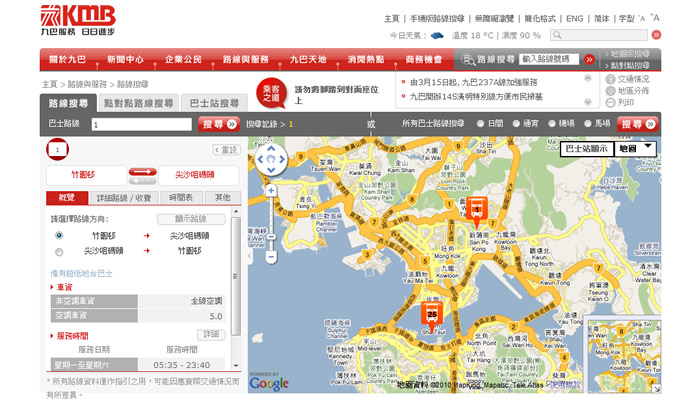Select the 尖沙咀碼頭 to 竹園邨 direction radio
Viewport: 700px width, 413px height.
59,252
